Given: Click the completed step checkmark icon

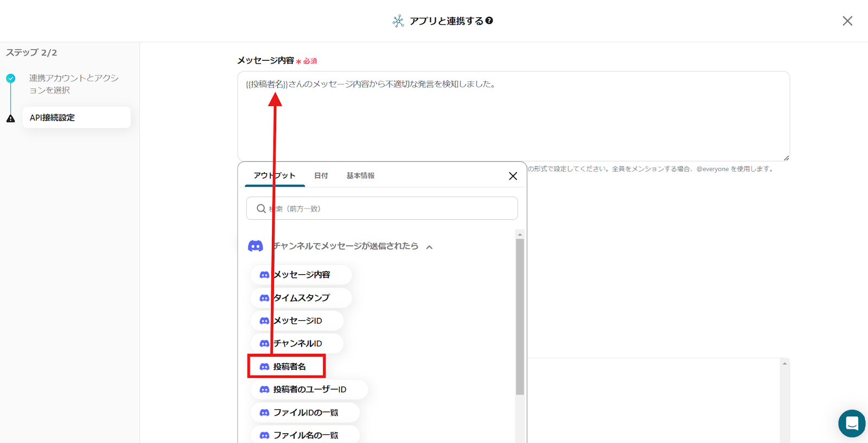Looking at the screenshot, I should click(x=11, y=78).
